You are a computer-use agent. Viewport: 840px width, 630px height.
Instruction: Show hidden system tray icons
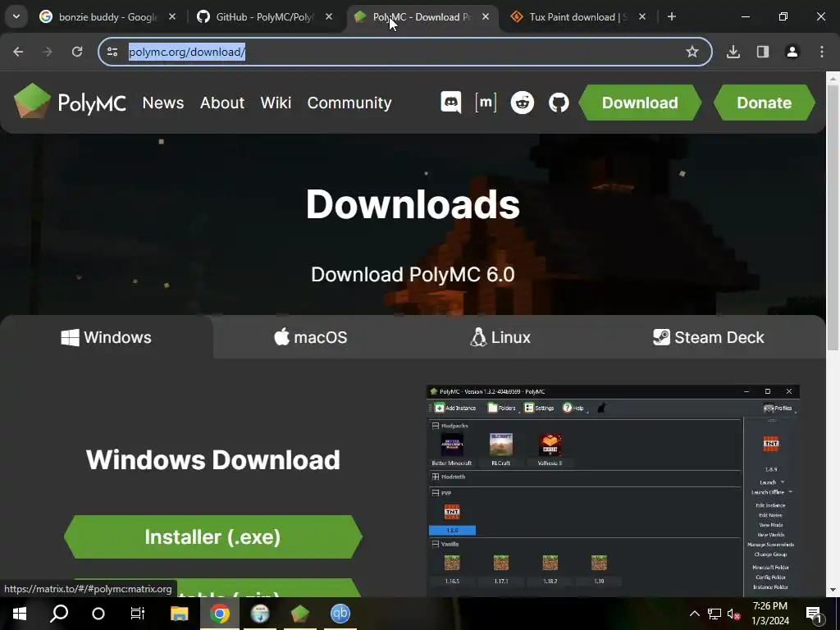694,614
